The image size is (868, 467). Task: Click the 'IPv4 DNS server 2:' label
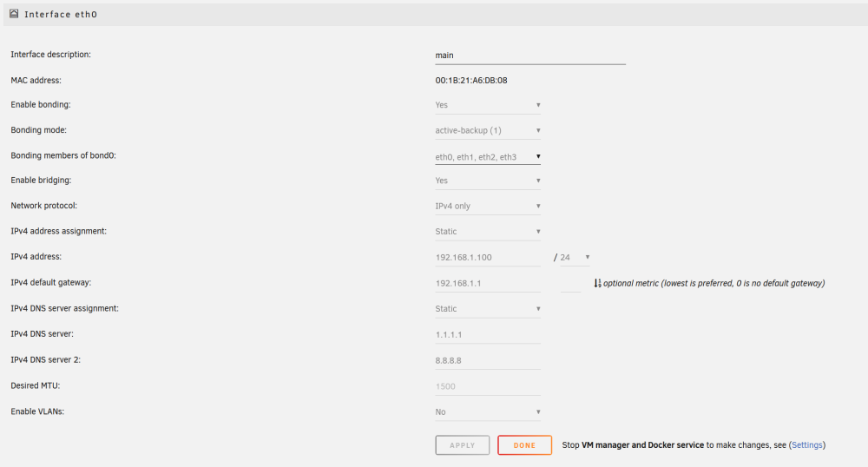(45, 359)
